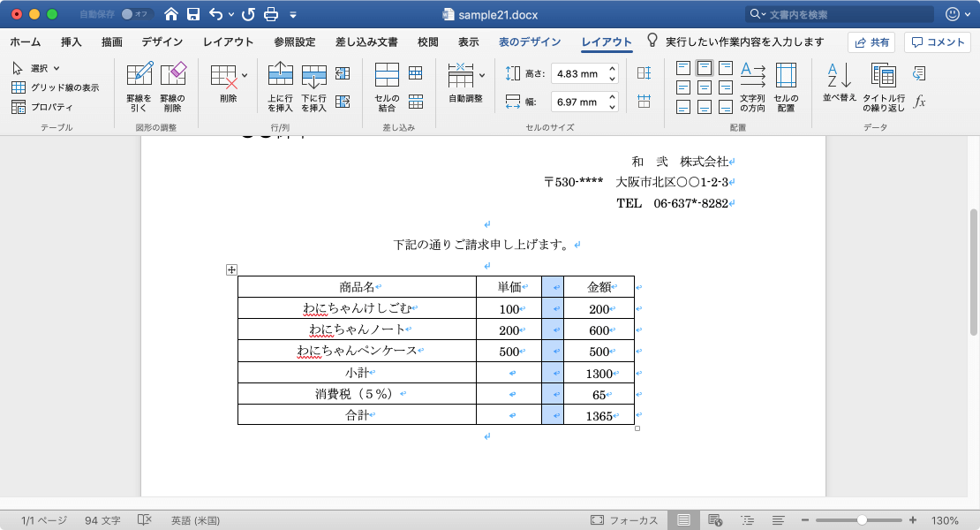Image resolution: width=980 pixels, height=530 pixels.
Task: Change text direction (文字列の方向)
Action: point(752,87)
